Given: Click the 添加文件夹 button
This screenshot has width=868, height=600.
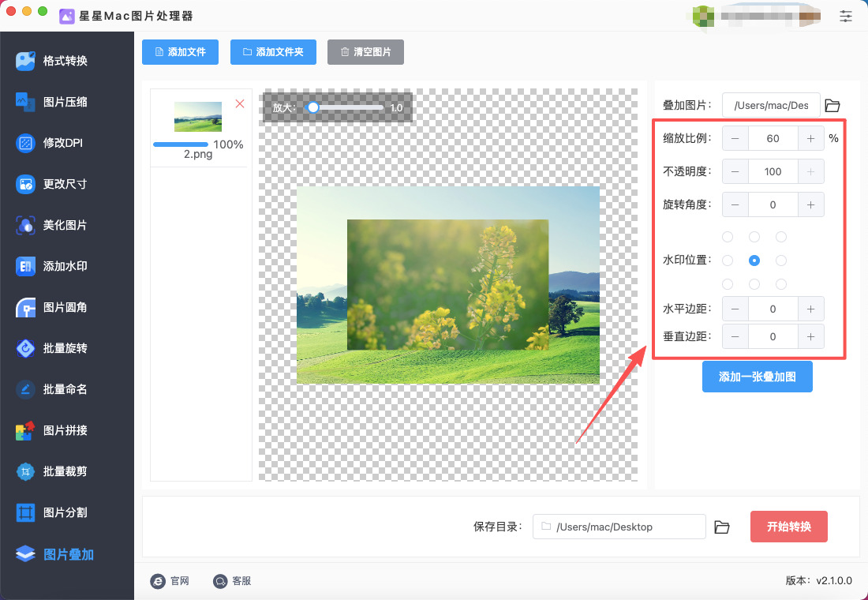Looking at the screenshot, I should pyautogui.click(x=273, y=52).
